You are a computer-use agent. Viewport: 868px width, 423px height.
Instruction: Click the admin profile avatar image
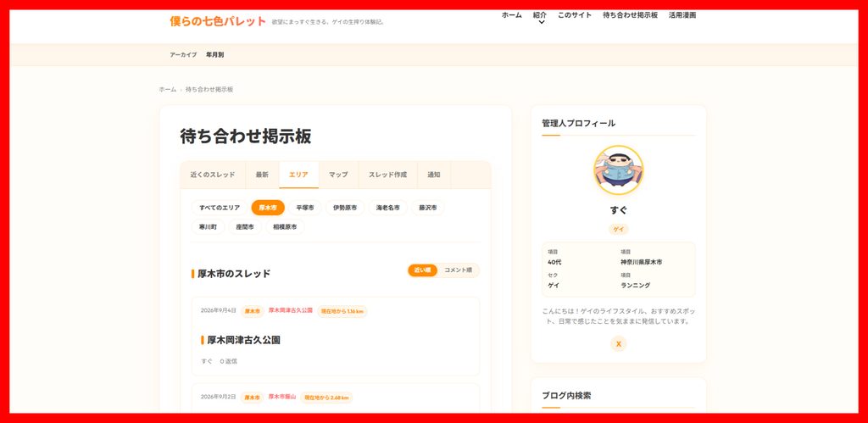tap(618, 170)
